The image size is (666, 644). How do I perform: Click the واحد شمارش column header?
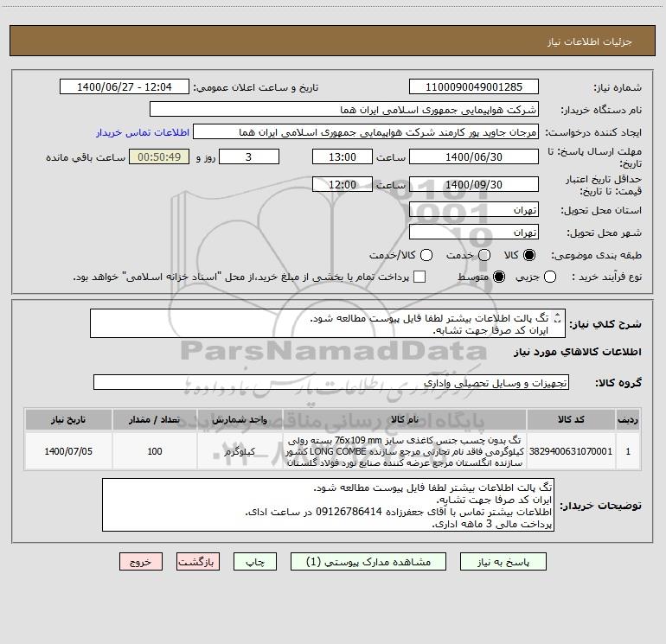240,419
